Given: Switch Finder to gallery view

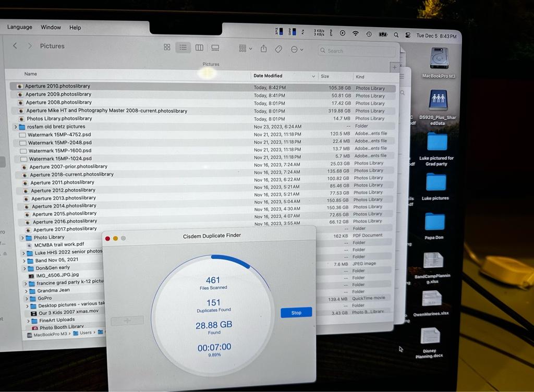Looking at the screenshot, I should [x=215, y=48].
